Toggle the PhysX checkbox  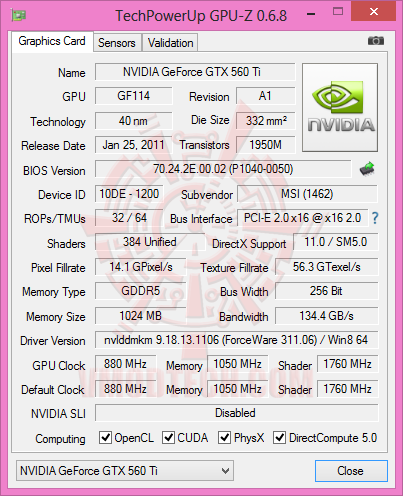[224, 437]
